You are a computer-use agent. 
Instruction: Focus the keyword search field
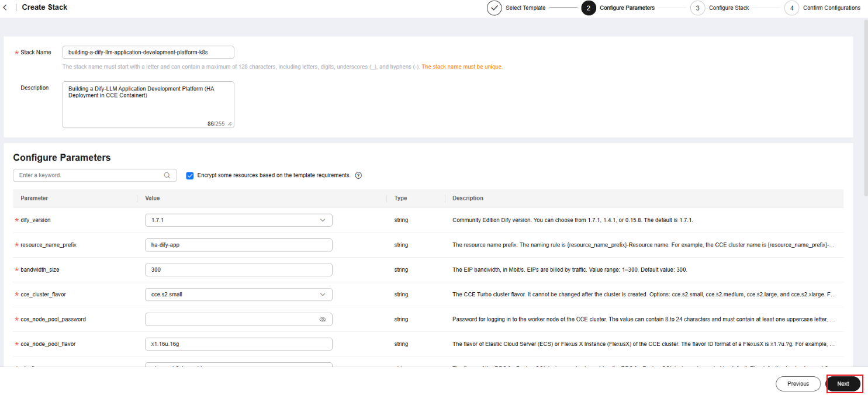(x=95, y=175)
